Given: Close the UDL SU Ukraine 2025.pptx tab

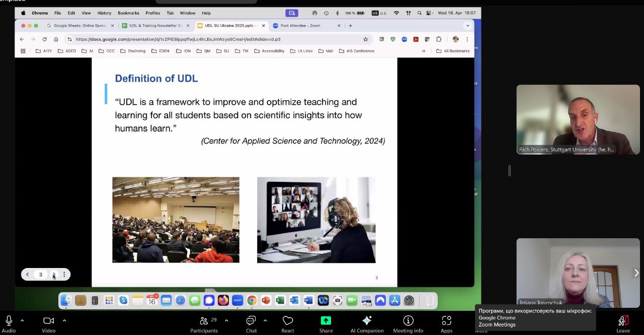Looking at the screenshot, I should [x=263, y=26].
